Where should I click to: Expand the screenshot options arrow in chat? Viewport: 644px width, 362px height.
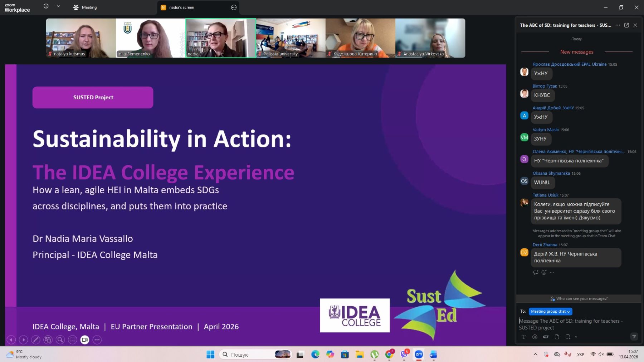pos(576,337)
